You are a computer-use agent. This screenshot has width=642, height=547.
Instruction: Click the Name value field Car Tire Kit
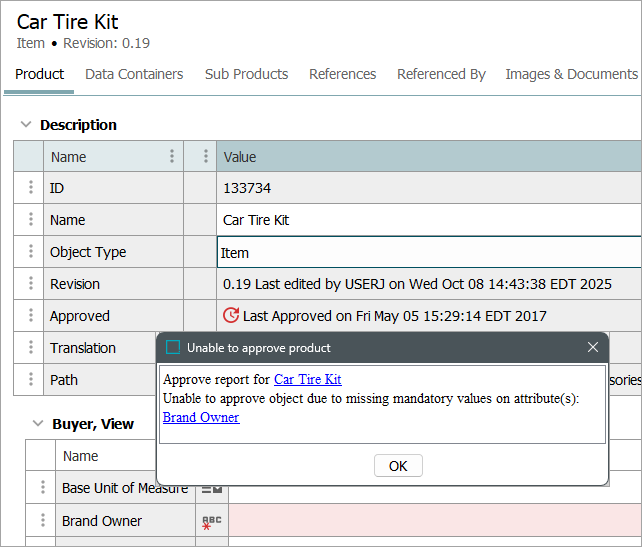[x=428, y=220]
